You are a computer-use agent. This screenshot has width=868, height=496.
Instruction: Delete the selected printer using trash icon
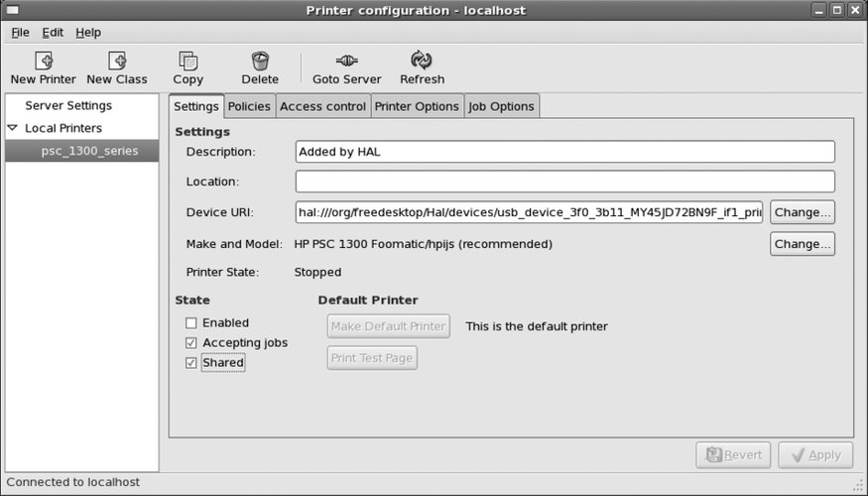[x=260, y=62]
